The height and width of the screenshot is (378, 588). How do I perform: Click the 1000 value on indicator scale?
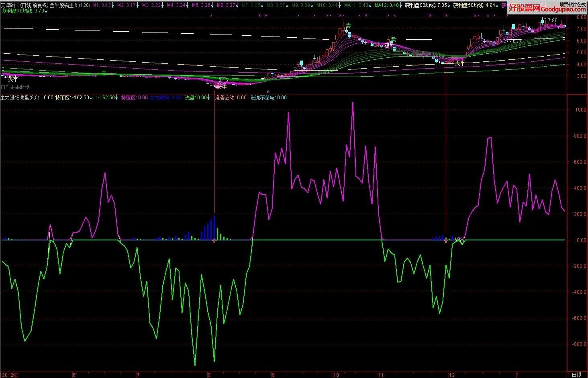[580, 110]
